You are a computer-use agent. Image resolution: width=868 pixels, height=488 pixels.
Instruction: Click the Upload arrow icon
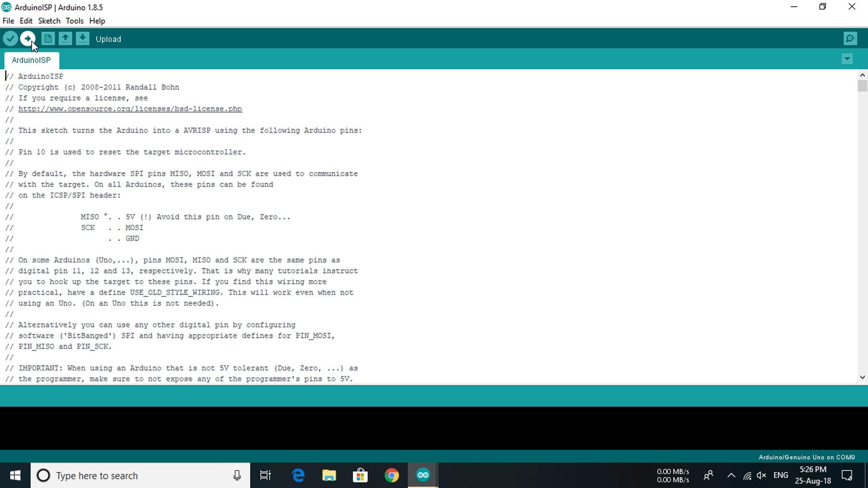27,39
